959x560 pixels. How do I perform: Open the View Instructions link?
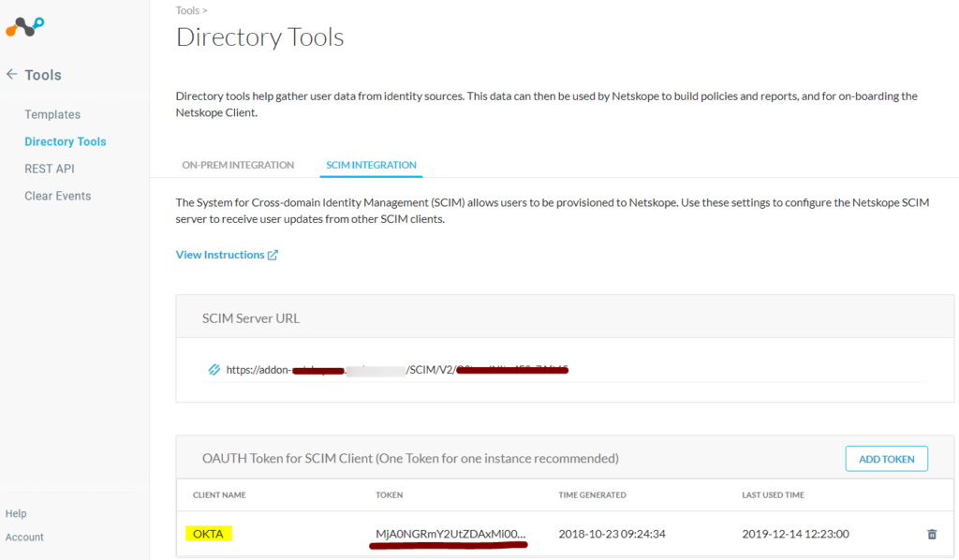(220, 254)
